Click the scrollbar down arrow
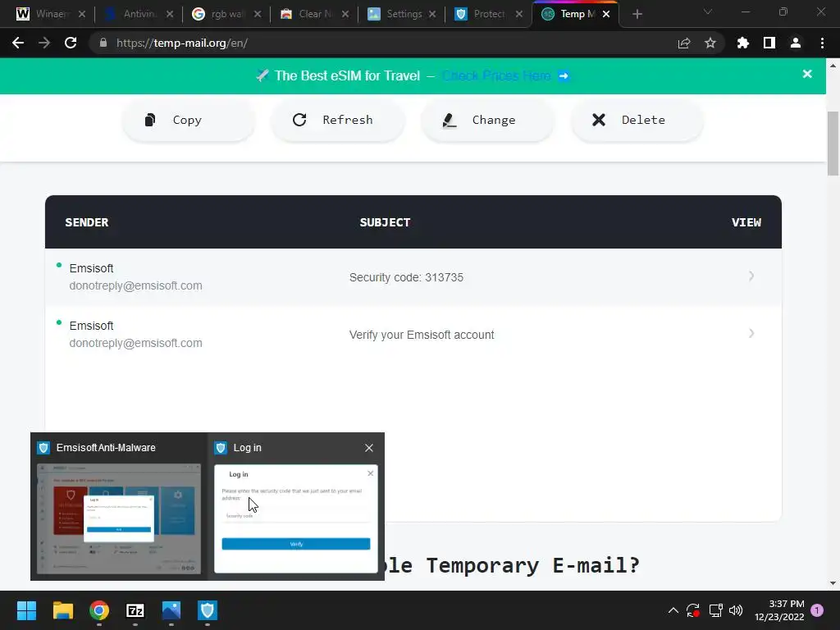The height and width of the screenshot is (630, 840). (x=833, y=583)
